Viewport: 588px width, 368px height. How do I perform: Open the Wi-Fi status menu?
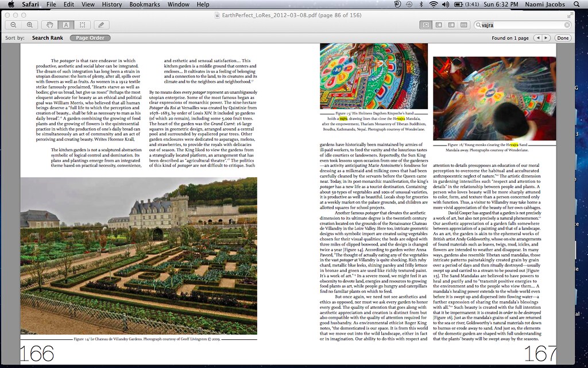[x=433, y=5]
